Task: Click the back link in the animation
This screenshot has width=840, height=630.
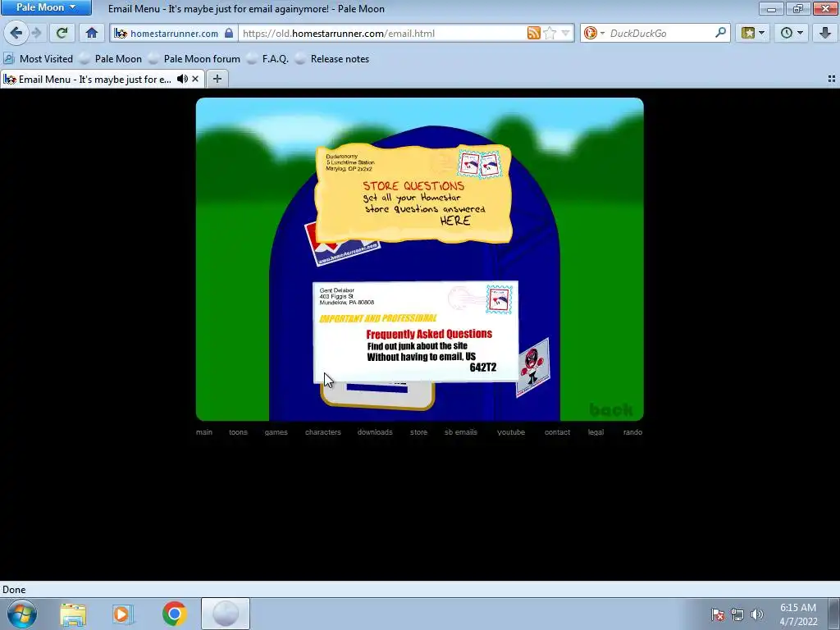Action: point(610,410)
